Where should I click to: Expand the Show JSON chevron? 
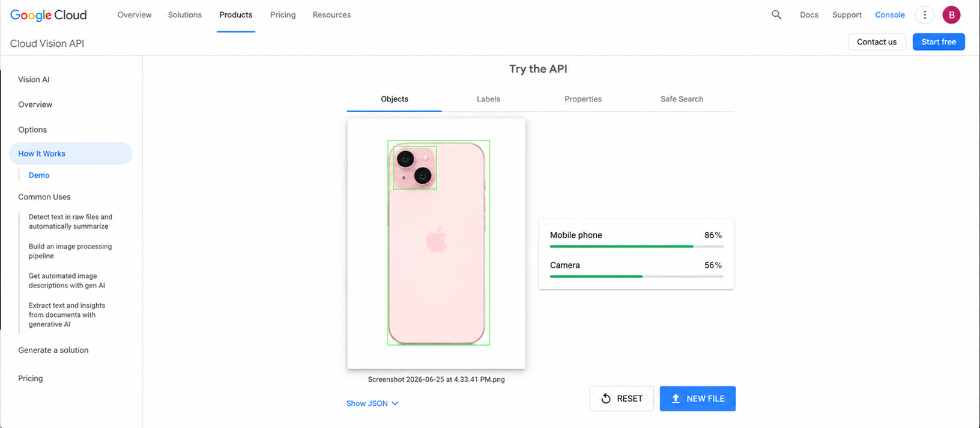395,403
